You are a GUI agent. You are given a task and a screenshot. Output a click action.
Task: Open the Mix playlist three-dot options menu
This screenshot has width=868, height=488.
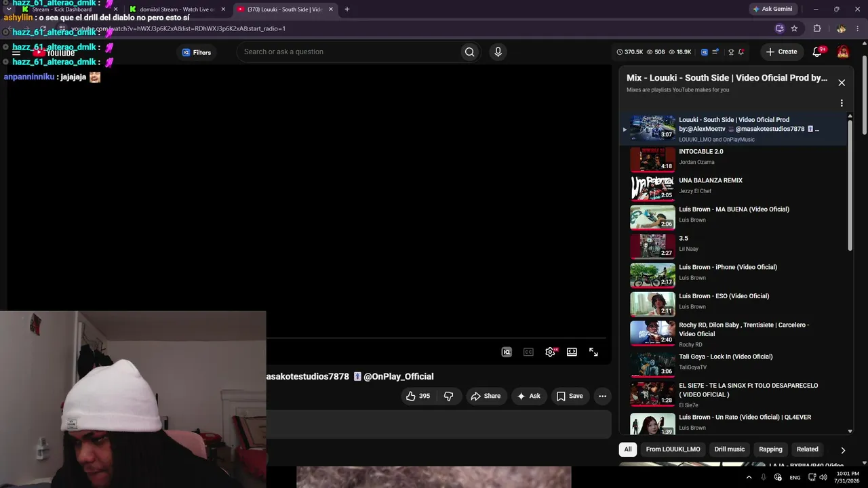[x=842, y=104]
